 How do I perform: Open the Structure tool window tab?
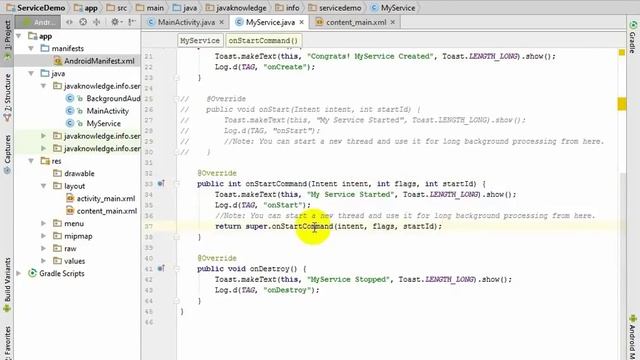tap(7, 98)
